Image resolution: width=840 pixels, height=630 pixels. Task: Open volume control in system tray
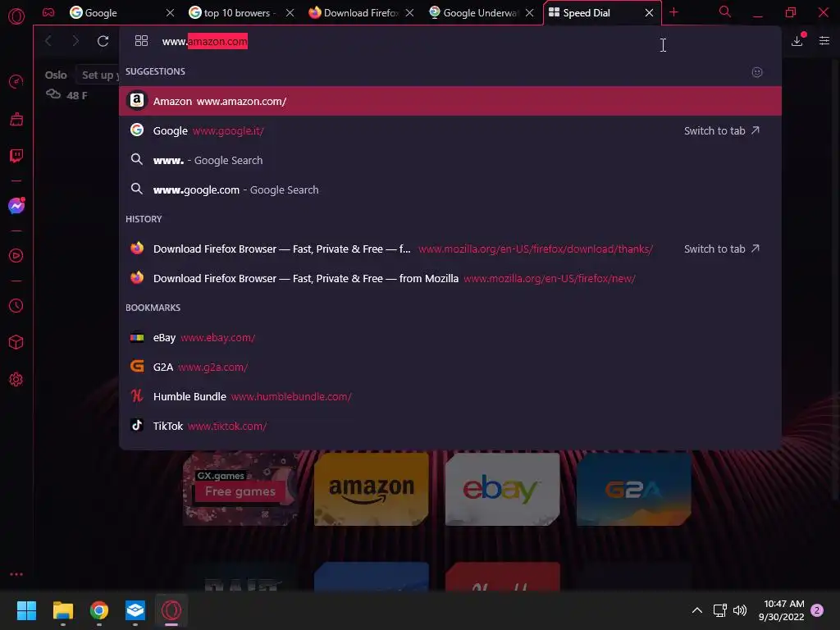click(x=740, y=610)
